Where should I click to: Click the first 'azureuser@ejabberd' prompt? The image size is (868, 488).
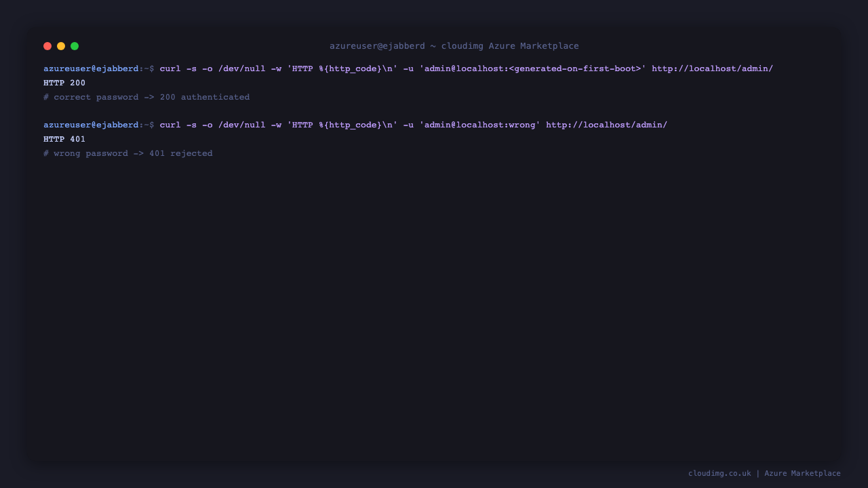click(x=91, y=68)
